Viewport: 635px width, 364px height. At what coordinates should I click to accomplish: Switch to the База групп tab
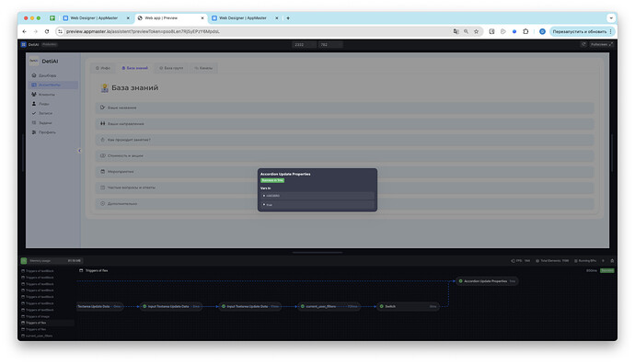coord(171,68)
